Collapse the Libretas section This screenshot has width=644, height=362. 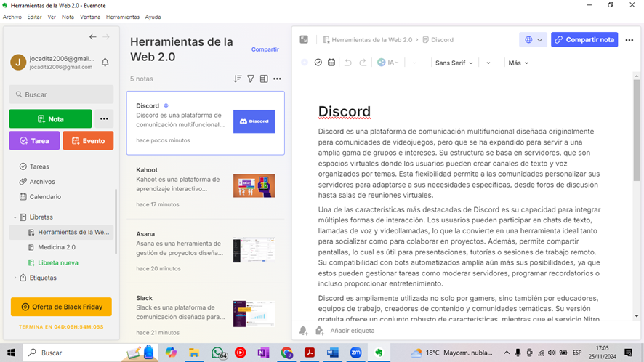point(15,217)
